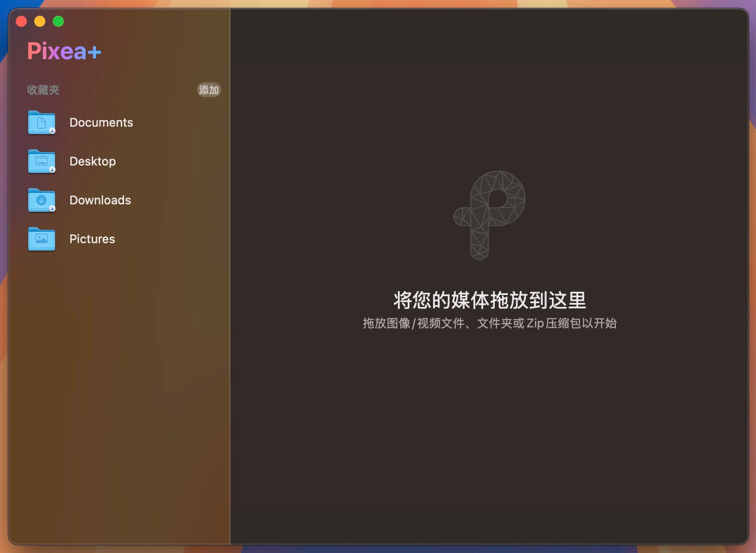The image size is (756, 553).
Task: Click the 收藏夹 section header
Action: coord(43,90)
